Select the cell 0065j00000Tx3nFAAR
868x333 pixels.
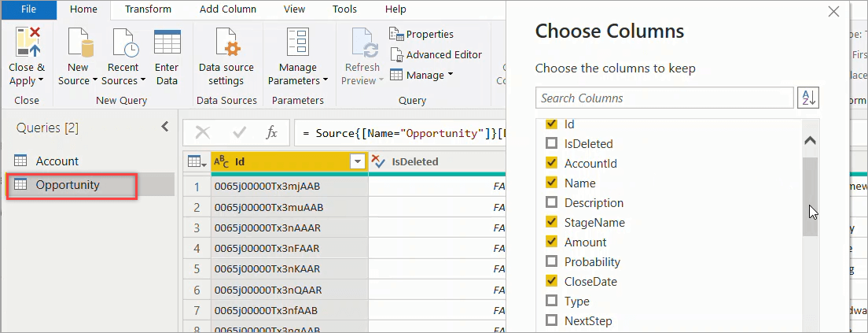click(x=289, y=248)
